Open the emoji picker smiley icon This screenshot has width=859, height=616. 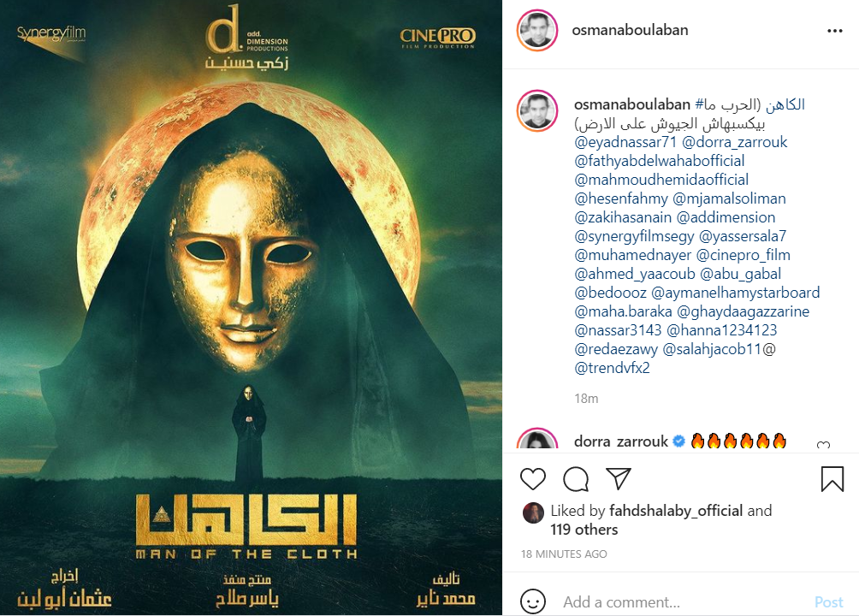(532, 601)
